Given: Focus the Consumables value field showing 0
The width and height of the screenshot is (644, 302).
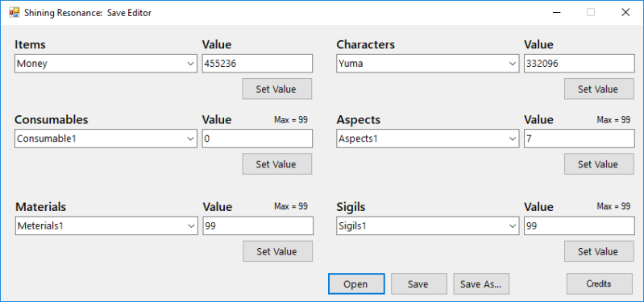Looking at the screenshot, I should point(257,139).
